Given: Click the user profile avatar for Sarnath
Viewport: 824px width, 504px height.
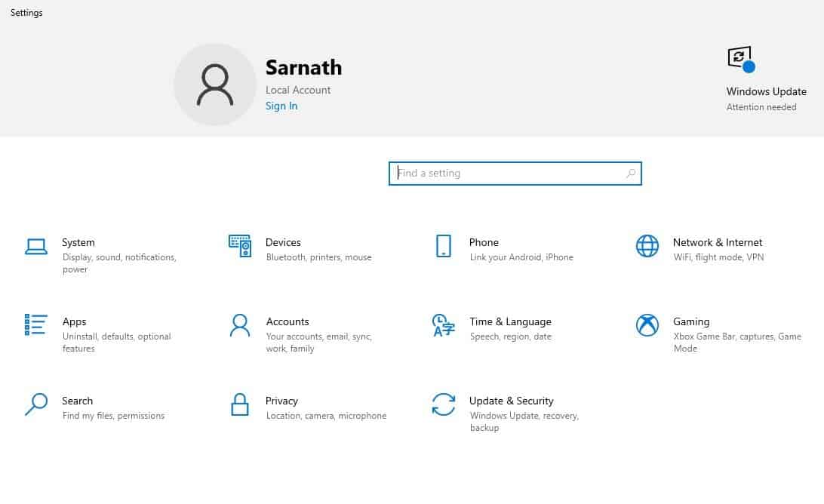Looking at the screenshot, I should click(x=215, y=84).
